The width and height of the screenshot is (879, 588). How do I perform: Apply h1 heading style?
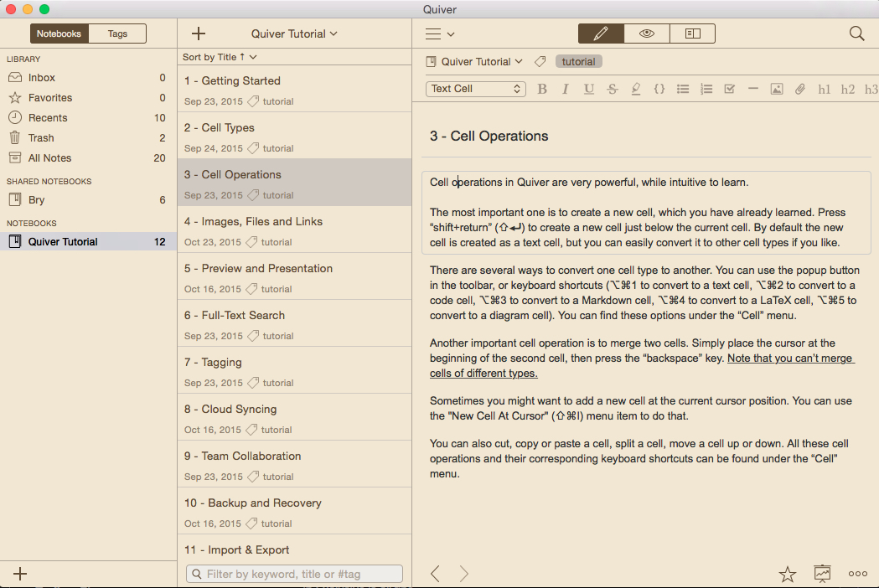click(x=824, y=89)
